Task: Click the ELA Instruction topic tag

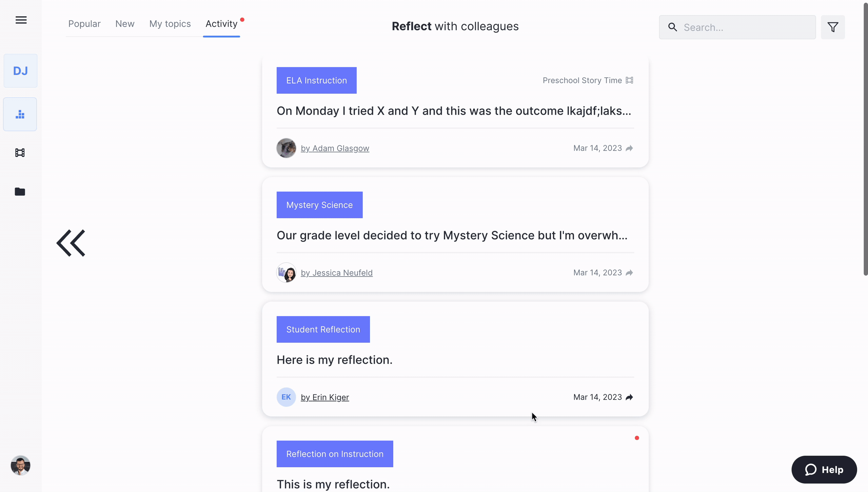Action: coord(316,80)
